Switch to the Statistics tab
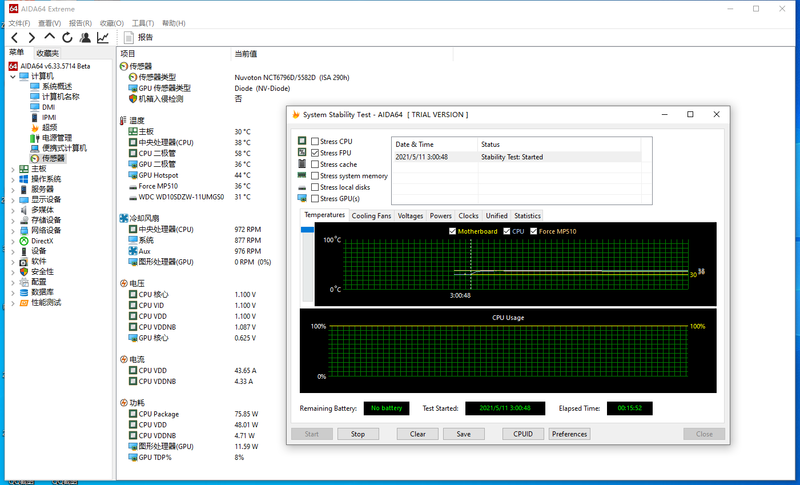The height and width of the screenshot is (485, 800). coord(528,216)
